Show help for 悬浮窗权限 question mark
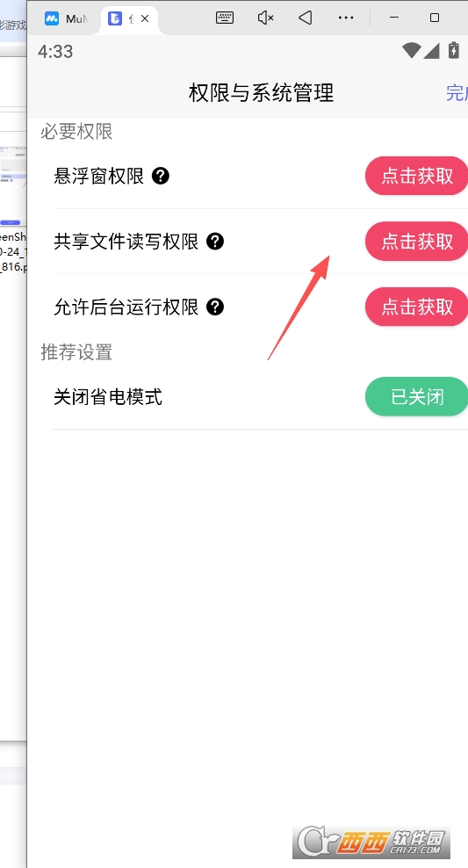The width and height of the screenshot is (468, 868). coord(161,176)
